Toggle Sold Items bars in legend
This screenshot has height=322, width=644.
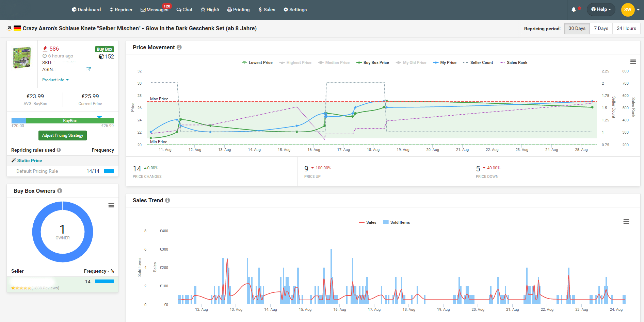pos(397,222)
